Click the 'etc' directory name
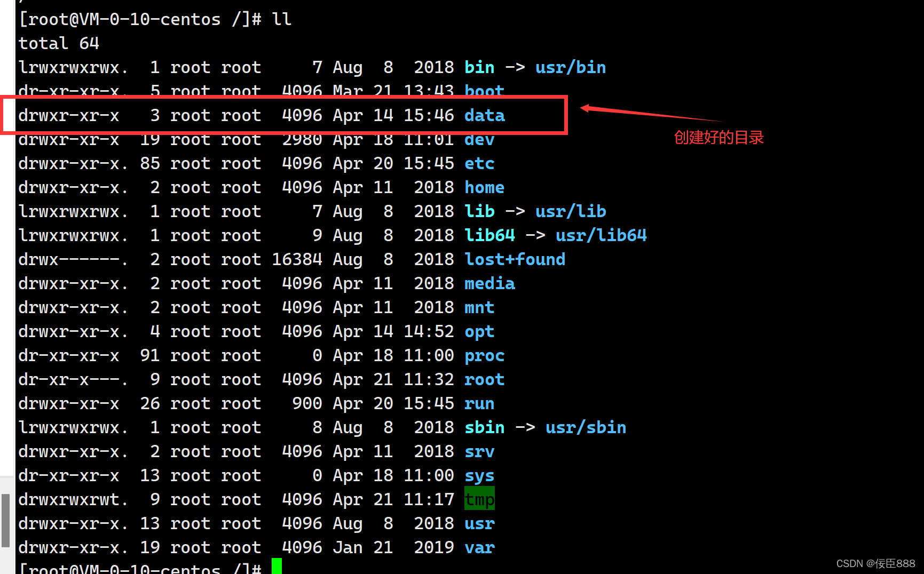 pos(479,163)
